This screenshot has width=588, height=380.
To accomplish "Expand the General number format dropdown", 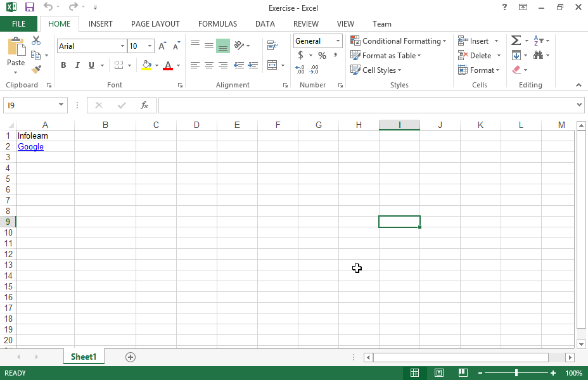I will click(x=338, y=41).
